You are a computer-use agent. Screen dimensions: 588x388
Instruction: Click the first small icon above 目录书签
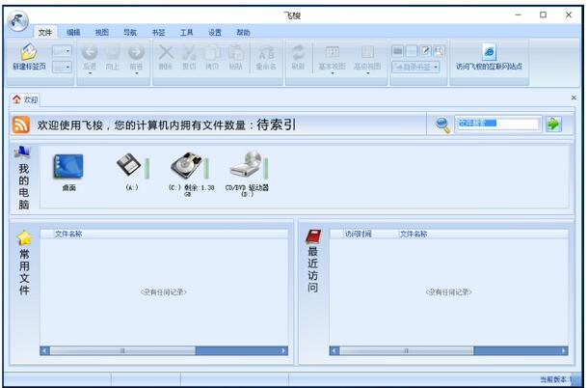pos(398,50)
